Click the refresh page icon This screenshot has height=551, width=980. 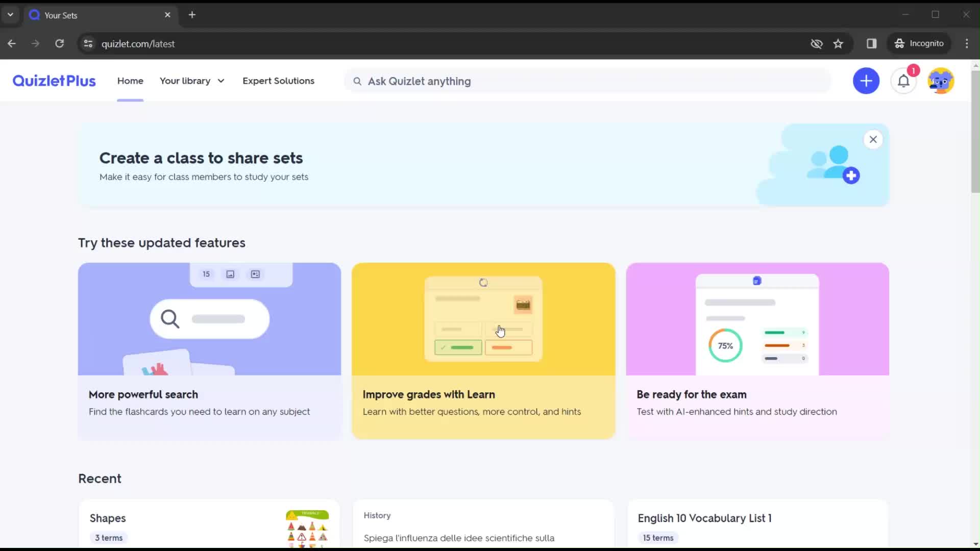tap(59, 44)
